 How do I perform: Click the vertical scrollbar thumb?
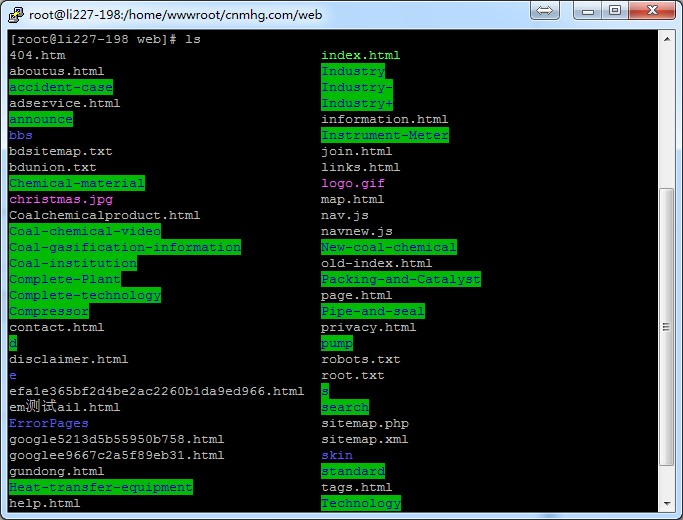[x=667, y=340]
